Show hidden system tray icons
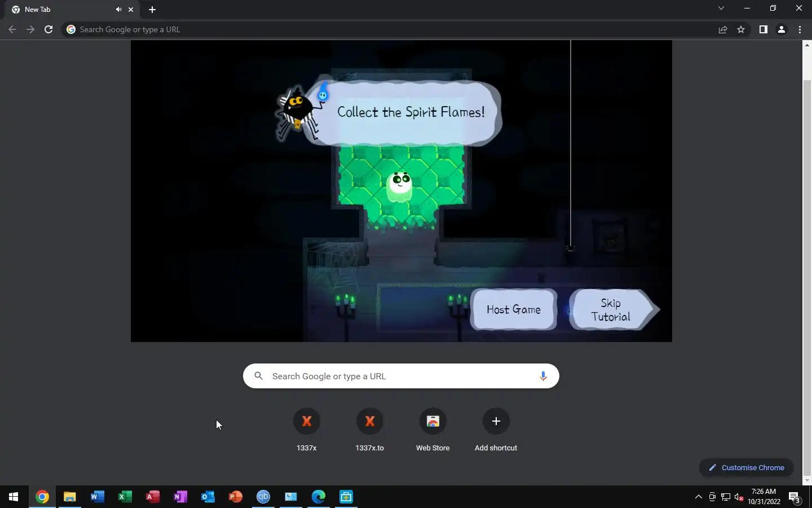Viewport: 812px width, 508px height. [x=699, y=497]
